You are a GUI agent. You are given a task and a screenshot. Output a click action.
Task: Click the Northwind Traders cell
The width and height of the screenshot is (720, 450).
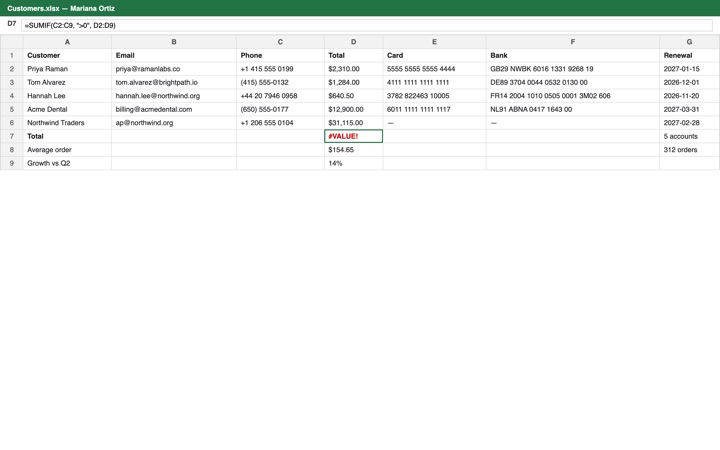click(67, 123)
